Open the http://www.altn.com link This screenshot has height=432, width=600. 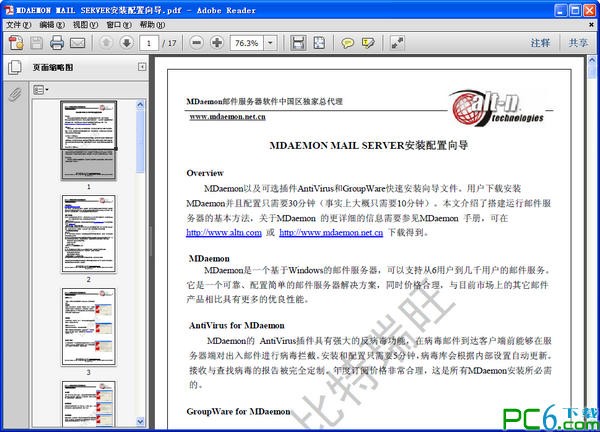[x=224, y=233]
